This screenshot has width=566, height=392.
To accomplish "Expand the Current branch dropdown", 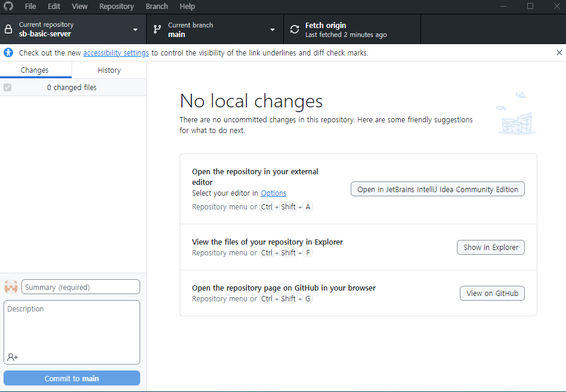I will (273, 30).
